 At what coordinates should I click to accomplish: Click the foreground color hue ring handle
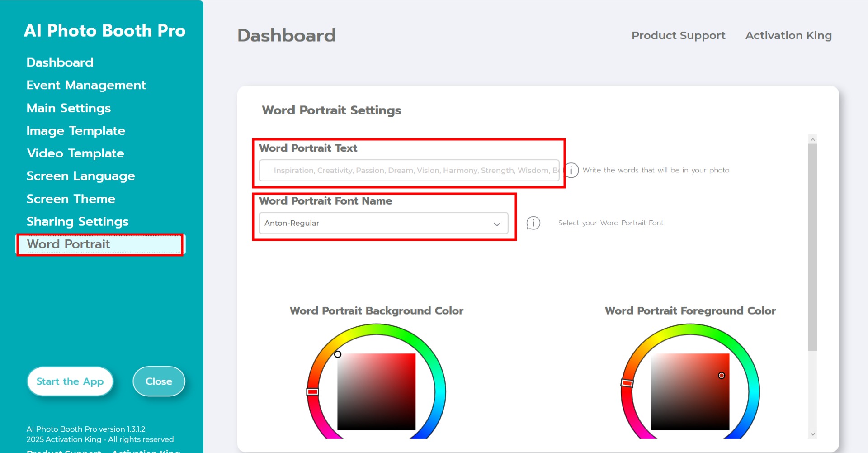tap(627, 383)
